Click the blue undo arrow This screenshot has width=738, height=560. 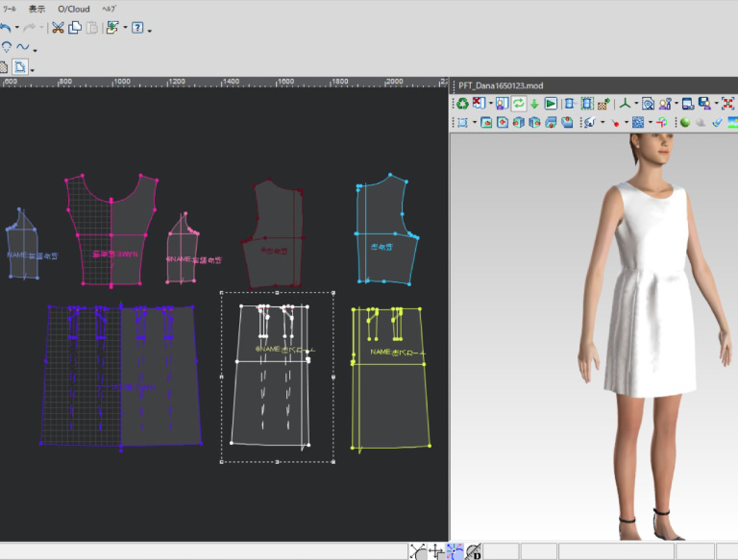(x=6, y=28)
